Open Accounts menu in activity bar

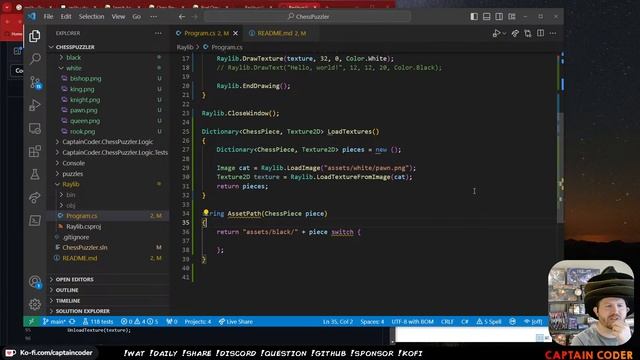point(35,282)
